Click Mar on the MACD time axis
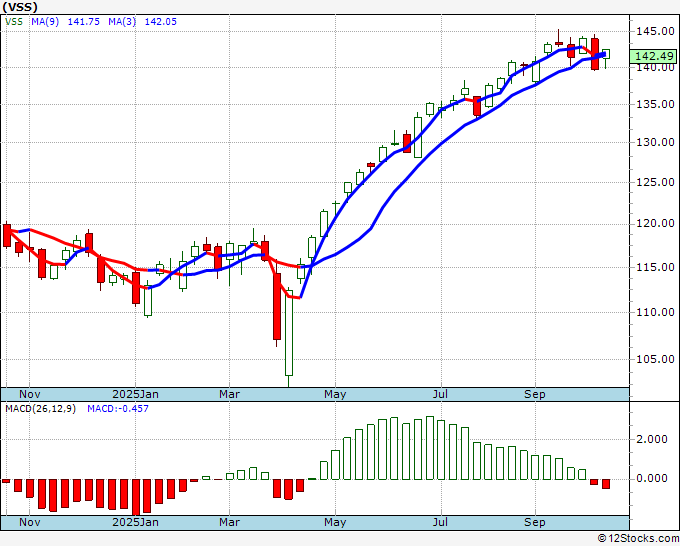The image size is (680, 546). pos(229,522)
